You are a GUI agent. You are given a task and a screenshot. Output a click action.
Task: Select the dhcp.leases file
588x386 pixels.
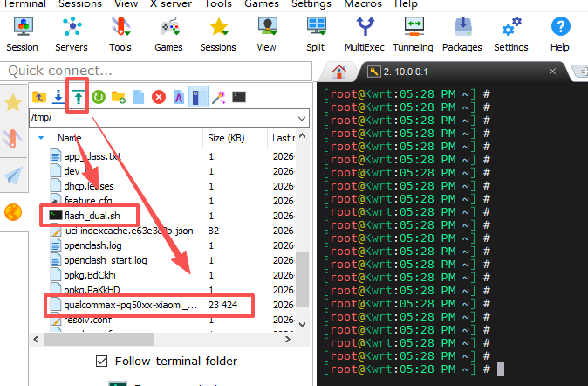pyautogui.click(x=89, y=186)
